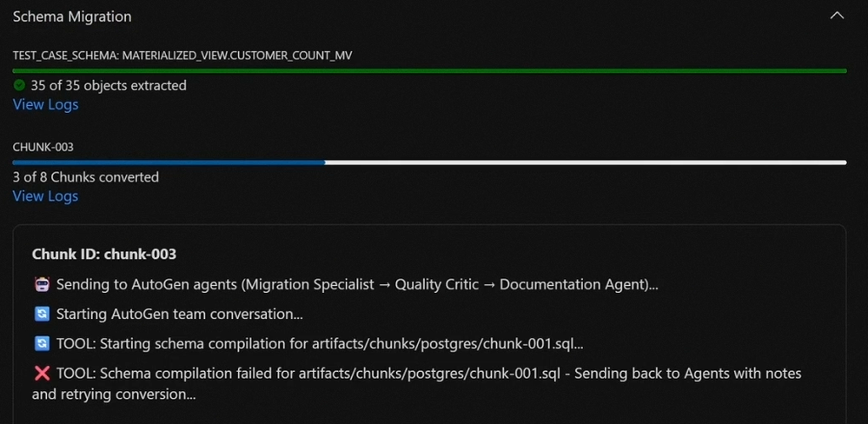Click the TEST_CASE_SCHEMA materialized view label
The height and width of the screenshot is (424, 868).
click(182, 56)
